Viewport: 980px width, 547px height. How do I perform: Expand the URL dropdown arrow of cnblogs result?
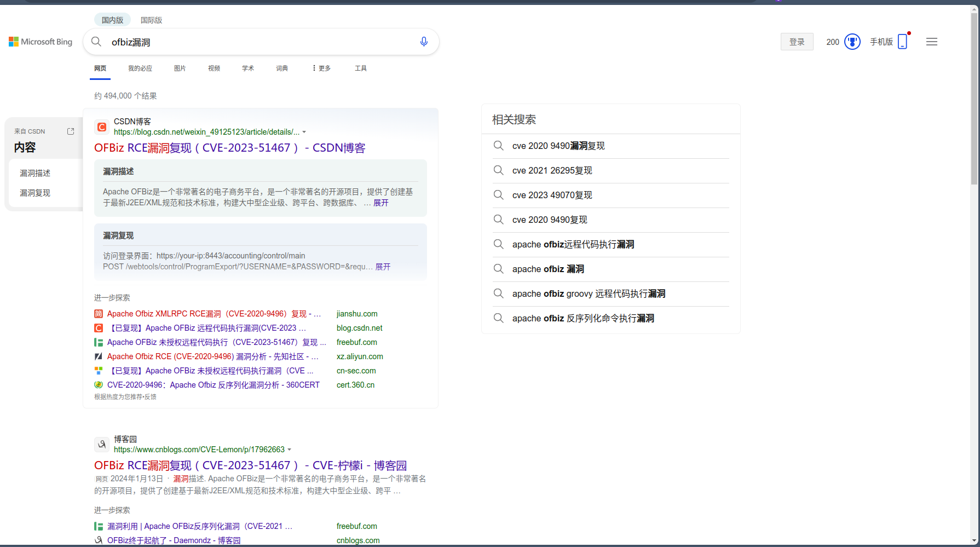(x=289, y=450)
